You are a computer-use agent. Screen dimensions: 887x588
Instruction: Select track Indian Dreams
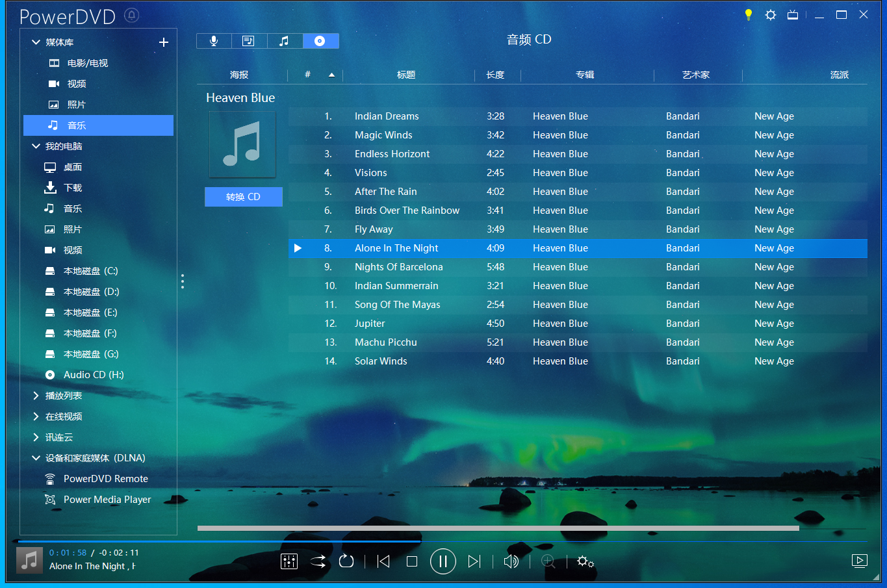(578, 116)
